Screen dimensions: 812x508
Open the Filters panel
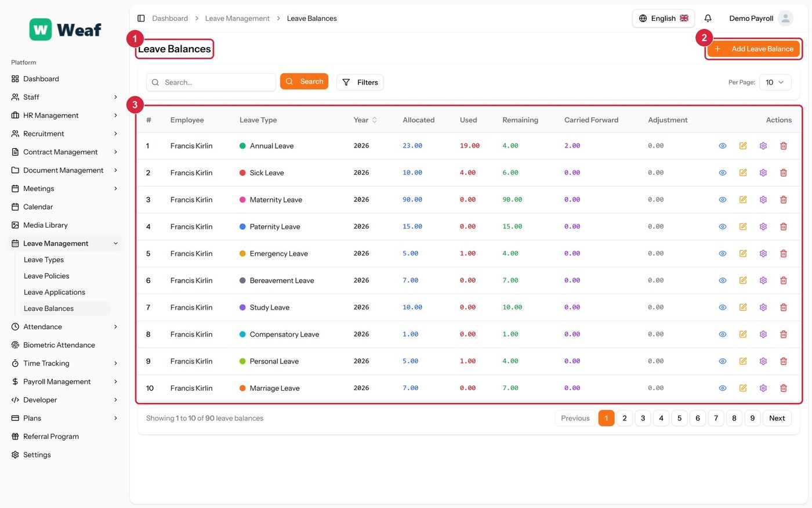pyautogui.click(x=360, y=82)
